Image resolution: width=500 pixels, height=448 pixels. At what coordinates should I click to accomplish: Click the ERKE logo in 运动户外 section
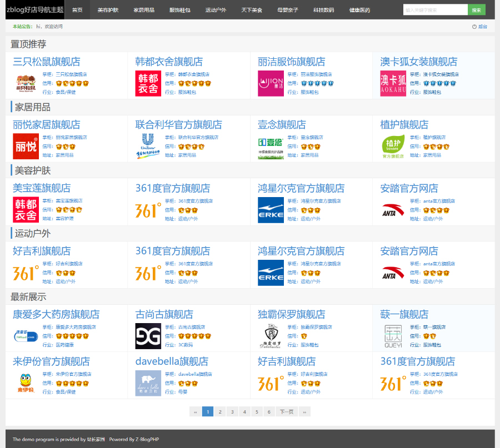(x=271, y=273)
